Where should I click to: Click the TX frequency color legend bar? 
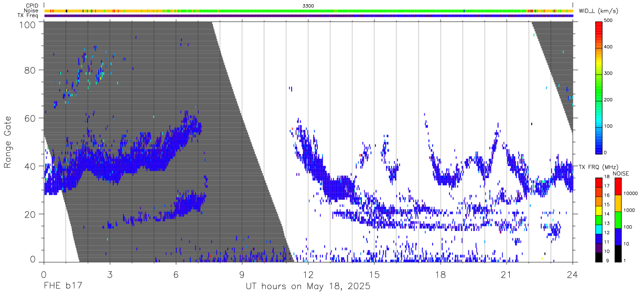click(598, 220)
